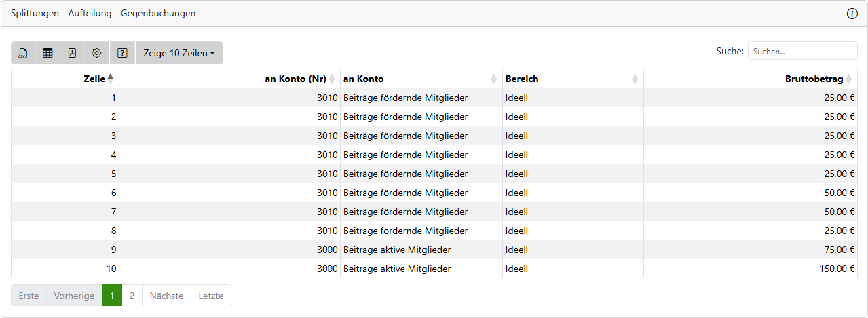Jump to Letzte page
This screenshot has height=318, width=868.
coord(210,296)
